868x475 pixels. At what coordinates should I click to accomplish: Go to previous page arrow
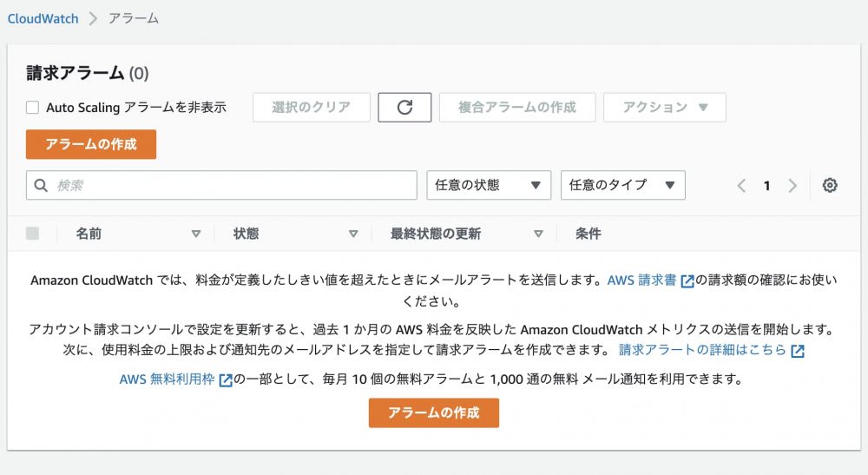(x=742, y=186)
